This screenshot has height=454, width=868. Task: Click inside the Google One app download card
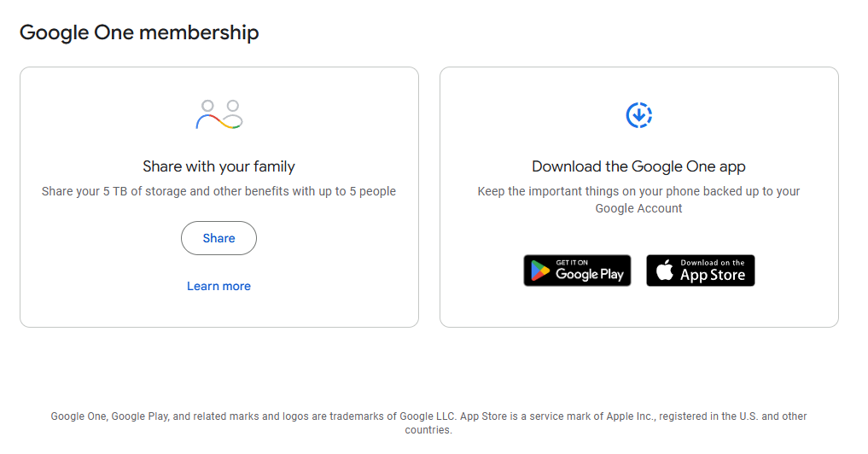(x=638, y=197)
